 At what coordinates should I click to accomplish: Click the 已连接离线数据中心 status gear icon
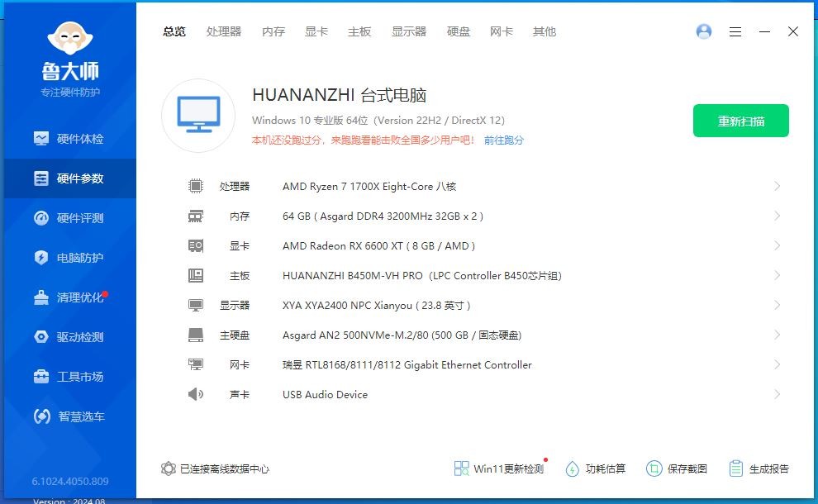168,468
